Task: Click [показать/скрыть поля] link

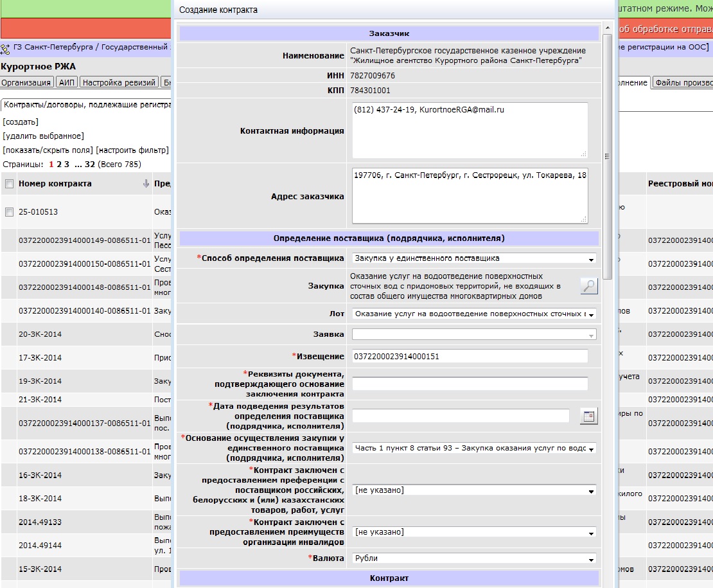Action: point(48,150)
